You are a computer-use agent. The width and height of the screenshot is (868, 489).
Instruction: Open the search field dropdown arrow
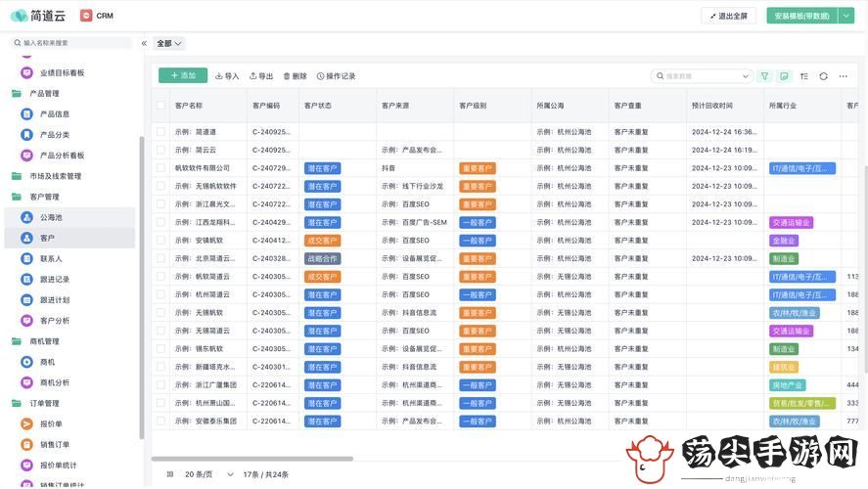coord(745,76)
